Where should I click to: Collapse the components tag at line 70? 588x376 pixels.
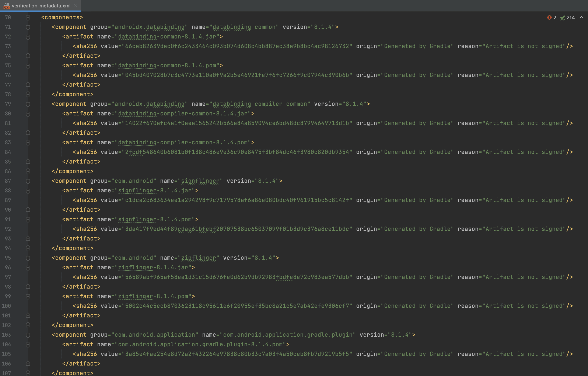[x=28, y=17]
